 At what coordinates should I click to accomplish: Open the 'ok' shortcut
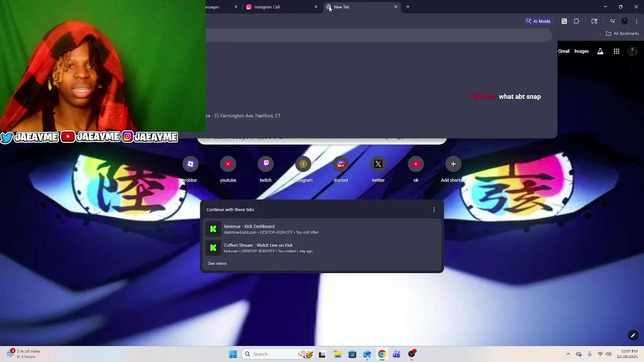tap(416, 164)
